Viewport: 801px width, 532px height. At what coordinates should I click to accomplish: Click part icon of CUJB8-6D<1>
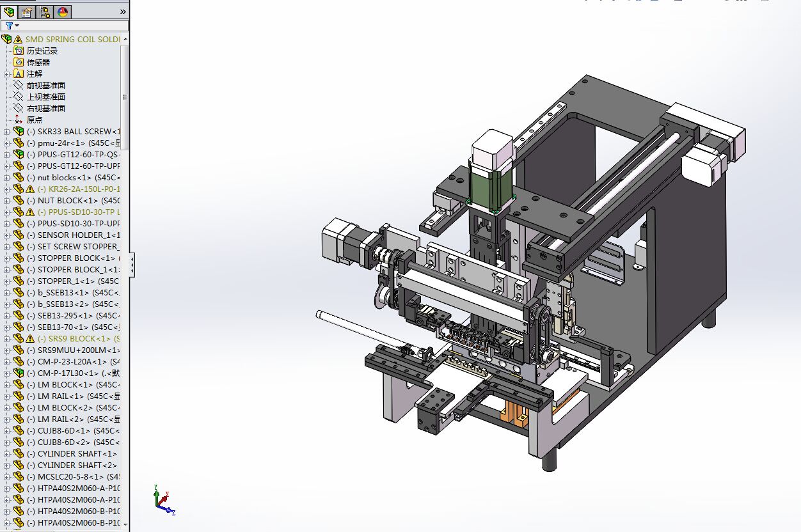point(19,430)
